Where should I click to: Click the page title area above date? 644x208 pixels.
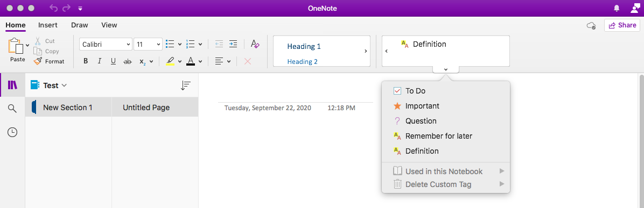tap(295, 94)
